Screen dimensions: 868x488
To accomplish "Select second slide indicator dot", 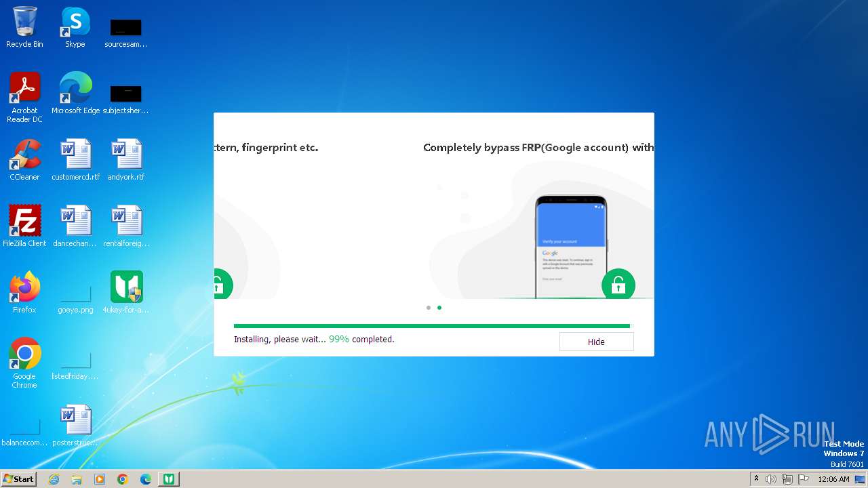I will (x=439, y=308).
